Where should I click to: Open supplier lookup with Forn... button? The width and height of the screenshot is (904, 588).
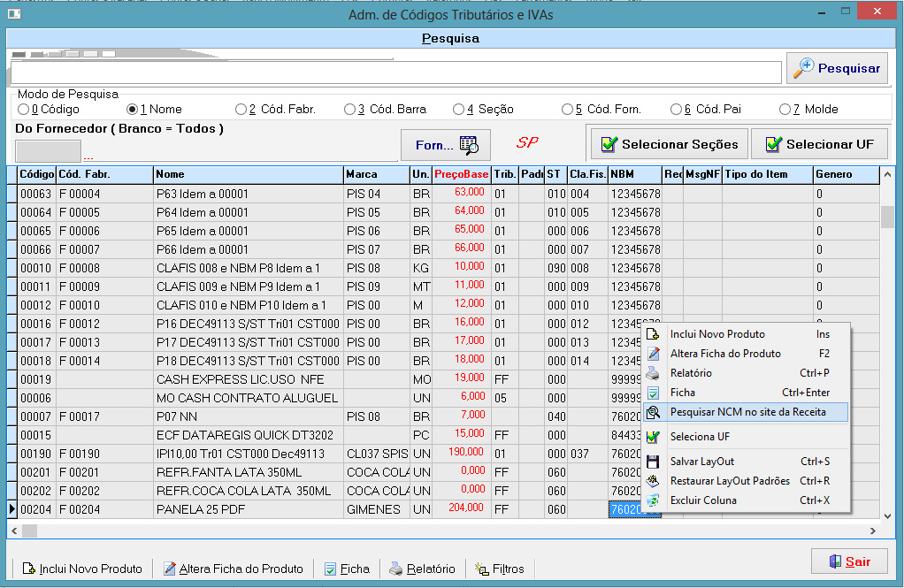tap(445, 144)
